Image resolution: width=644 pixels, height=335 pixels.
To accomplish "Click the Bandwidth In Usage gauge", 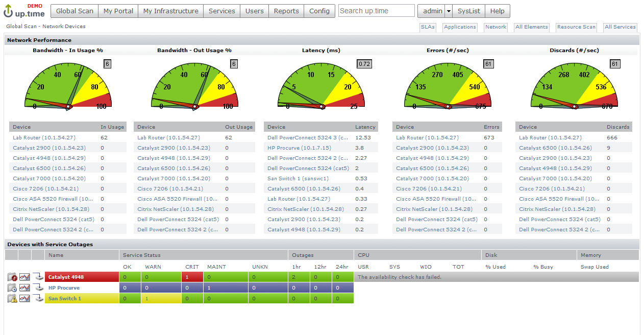I will click(x=68, y=86).
